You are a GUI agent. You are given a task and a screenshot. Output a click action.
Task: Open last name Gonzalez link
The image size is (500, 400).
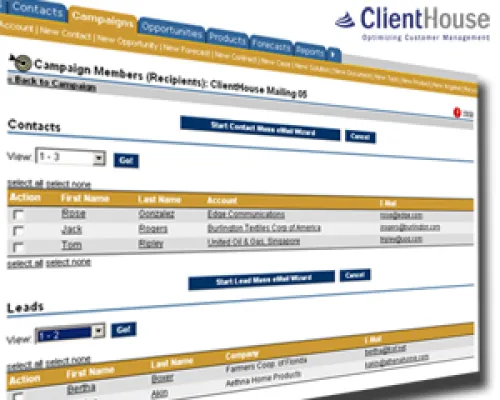(156, 214)
